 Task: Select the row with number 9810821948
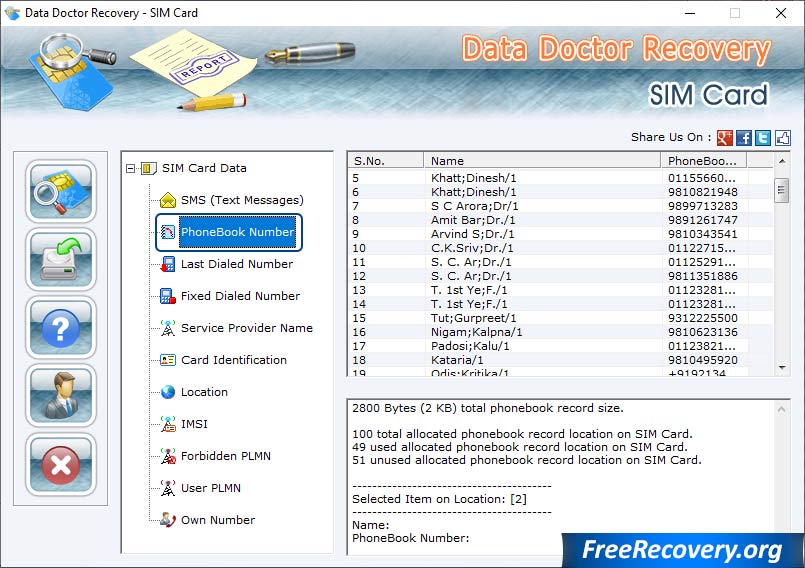coord(561,192)
